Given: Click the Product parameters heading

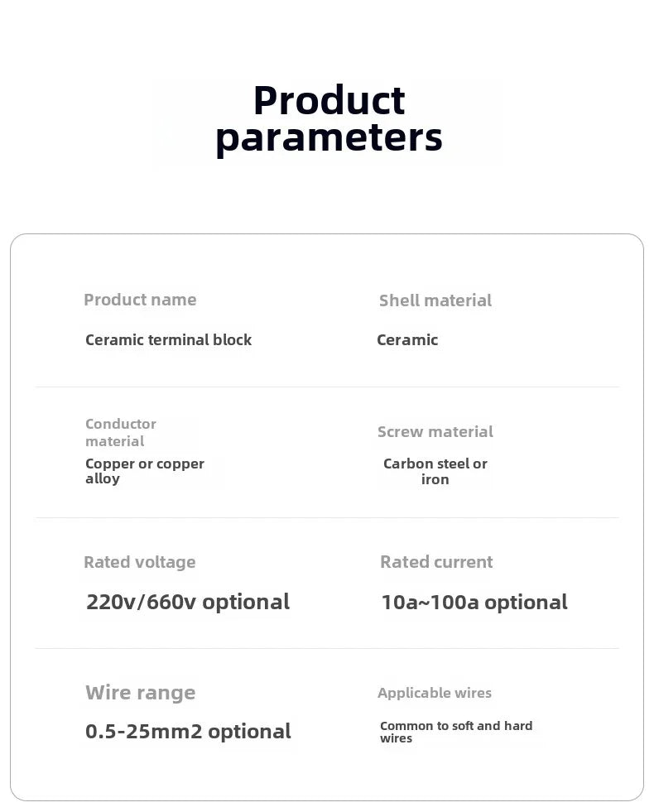Looking at the screenshot, I should pos(329,120).
